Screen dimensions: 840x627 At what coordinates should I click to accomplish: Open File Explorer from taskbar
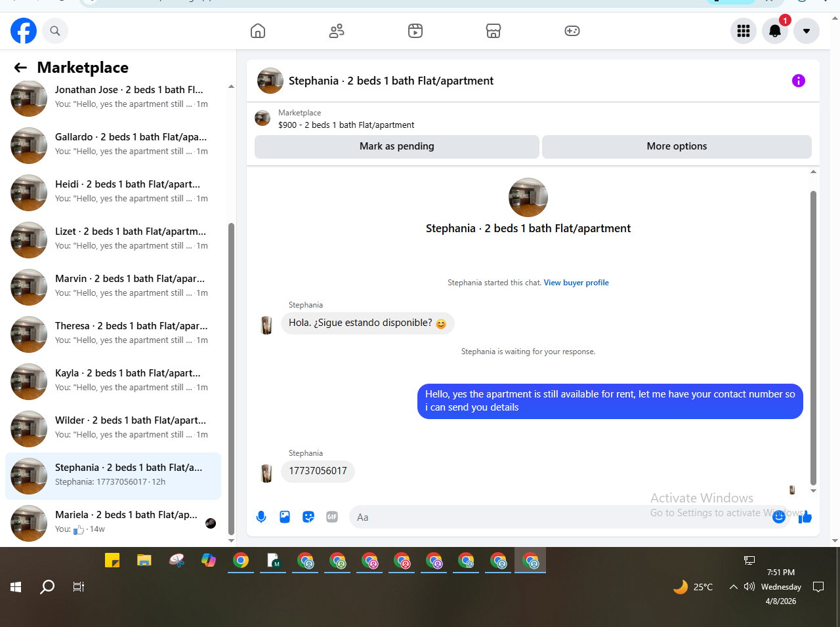[x=144, y=560]
